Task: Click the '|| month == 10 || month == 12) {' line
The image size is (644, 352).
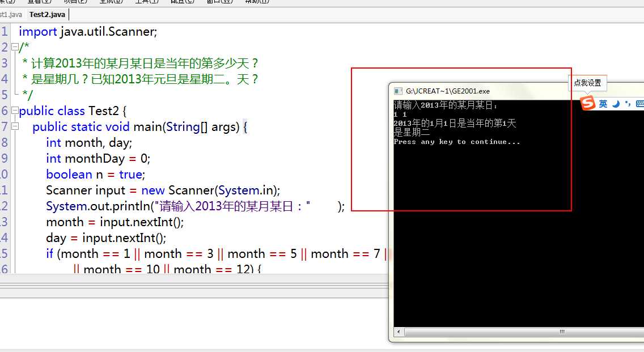Action: pos(167,269)
